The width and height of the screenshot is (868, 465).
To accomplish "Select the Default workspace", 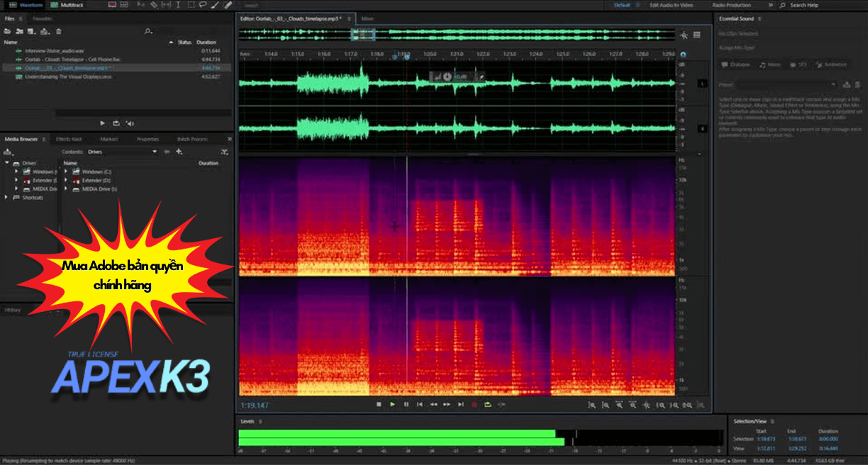I will [622, 5].
